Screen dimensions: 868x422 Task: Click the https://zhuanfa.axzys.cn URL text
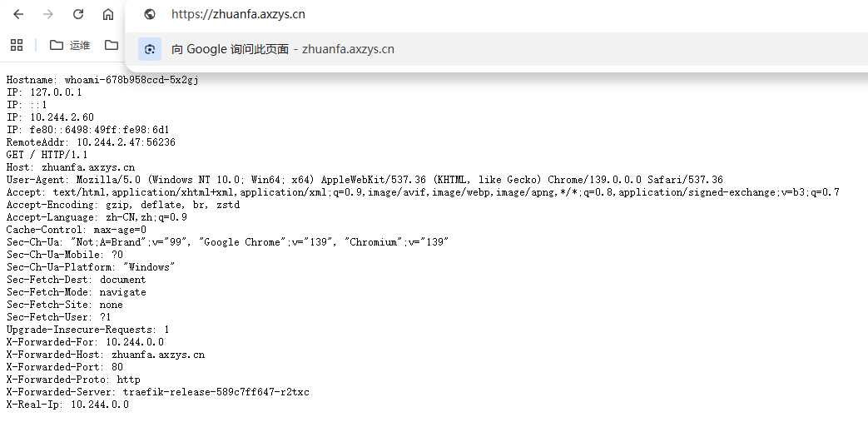(x=238, y=14)
